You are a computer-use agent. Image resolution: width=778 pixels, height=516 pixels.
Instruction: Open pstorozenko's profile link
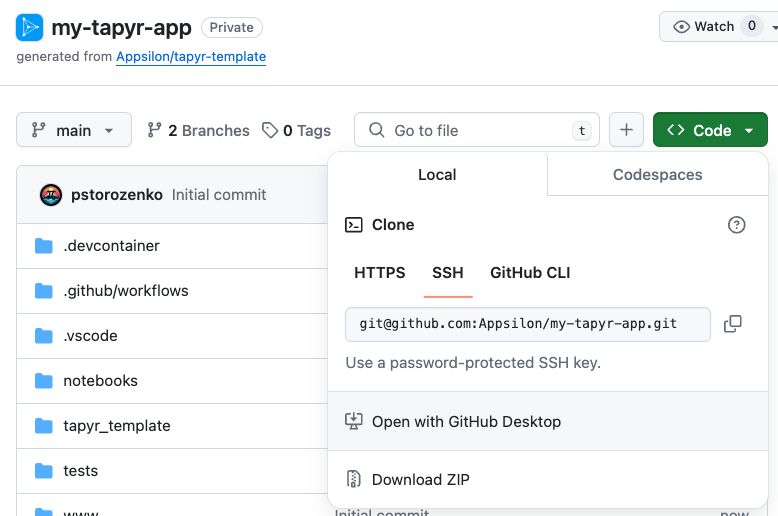coord(117,194)
